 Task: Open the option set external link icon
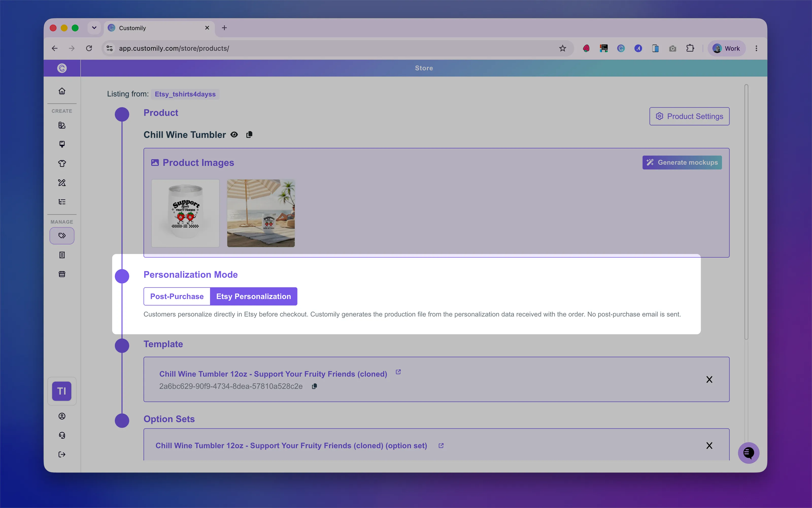point(441,446)
